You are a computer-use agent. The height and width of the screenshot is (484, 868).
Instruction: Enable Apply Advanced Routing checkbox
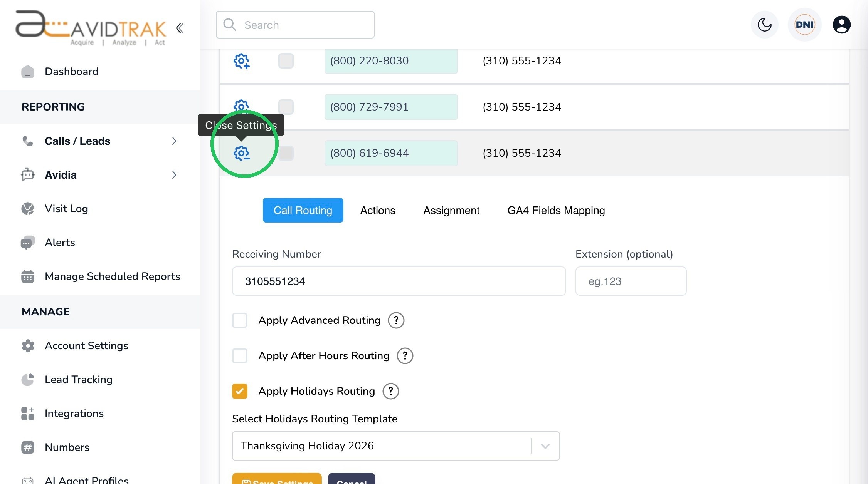(240, 320)
